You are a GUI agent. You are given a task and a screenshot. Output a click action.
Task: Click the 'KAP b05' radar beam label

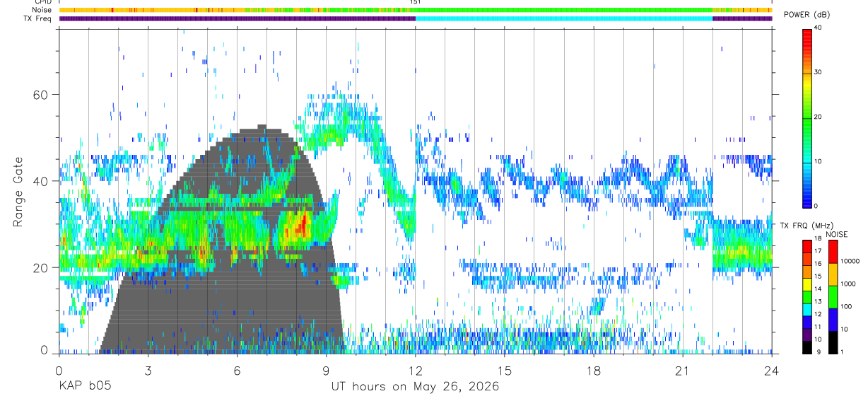pos(85,386)
